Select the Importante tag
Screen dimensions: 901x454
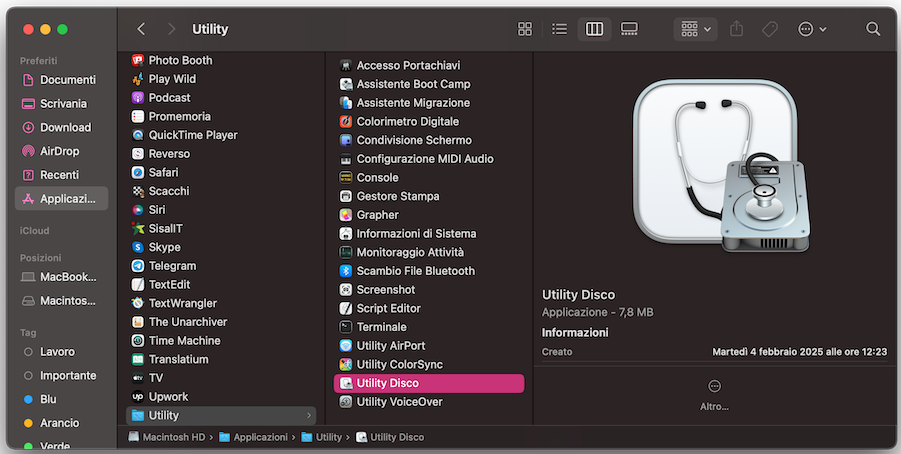[61, 375]
